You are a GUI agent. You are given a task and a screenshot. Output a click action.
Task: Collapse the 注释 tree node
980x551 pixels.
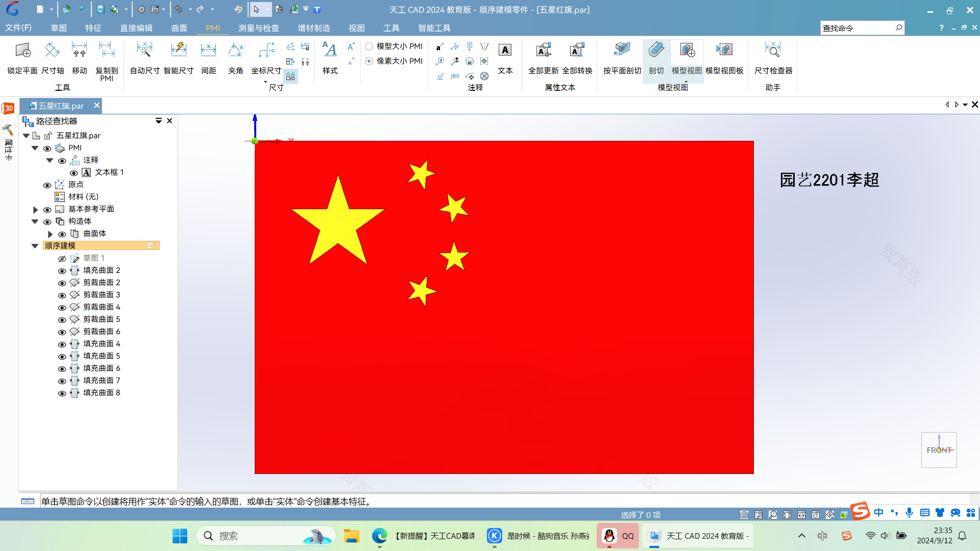coord(50,160)
